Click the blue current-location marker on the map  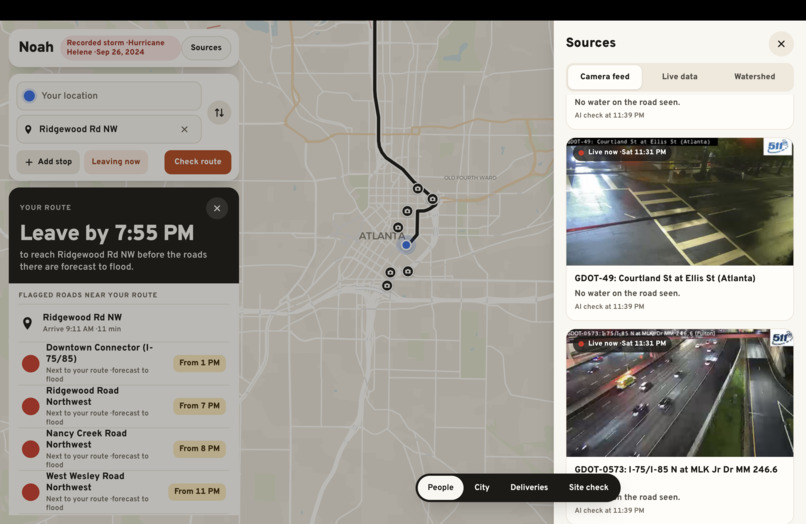point(406,245)
